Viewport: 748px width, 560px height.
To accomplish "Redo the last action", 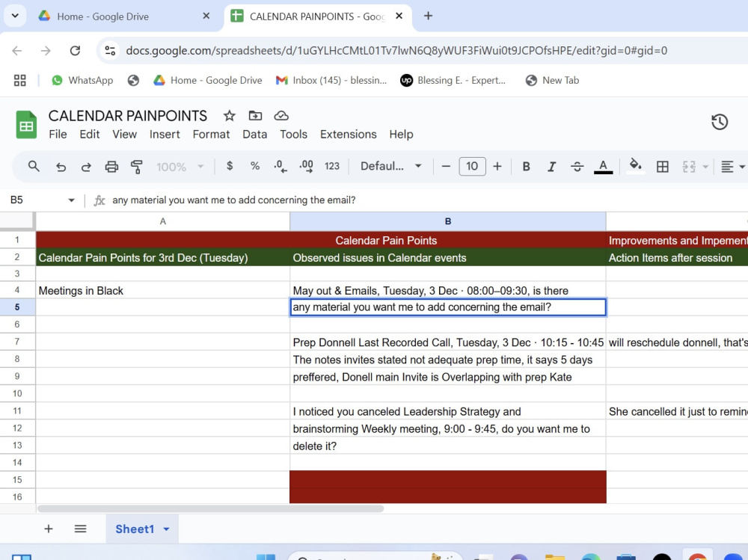I will pos(86,167).
